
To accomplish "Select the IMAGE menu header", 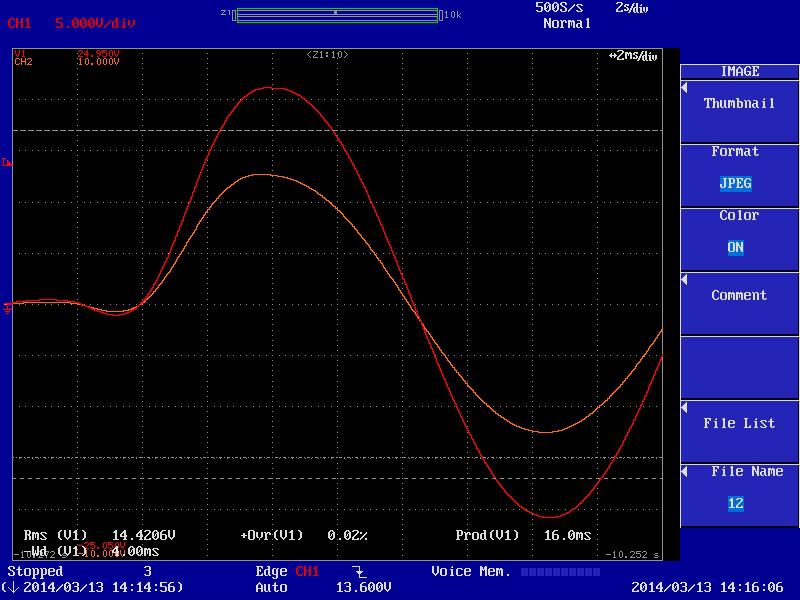I will coord(739,71).
